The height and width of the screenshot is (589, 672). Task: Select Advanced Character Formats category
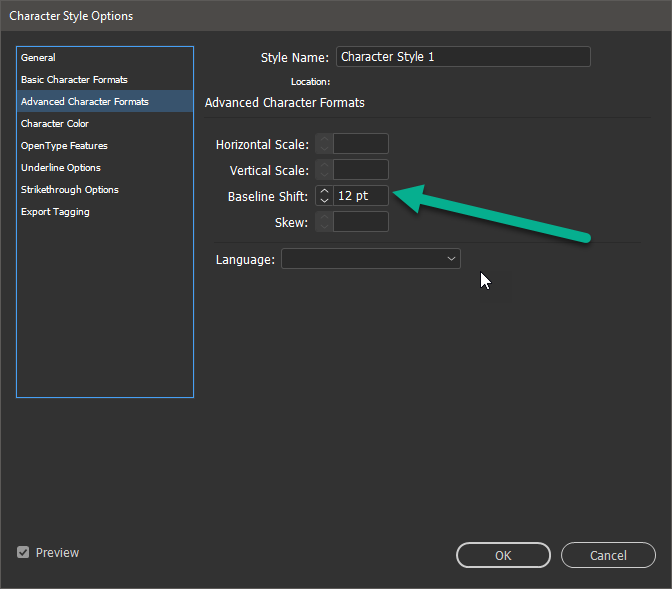coord(84,102)
